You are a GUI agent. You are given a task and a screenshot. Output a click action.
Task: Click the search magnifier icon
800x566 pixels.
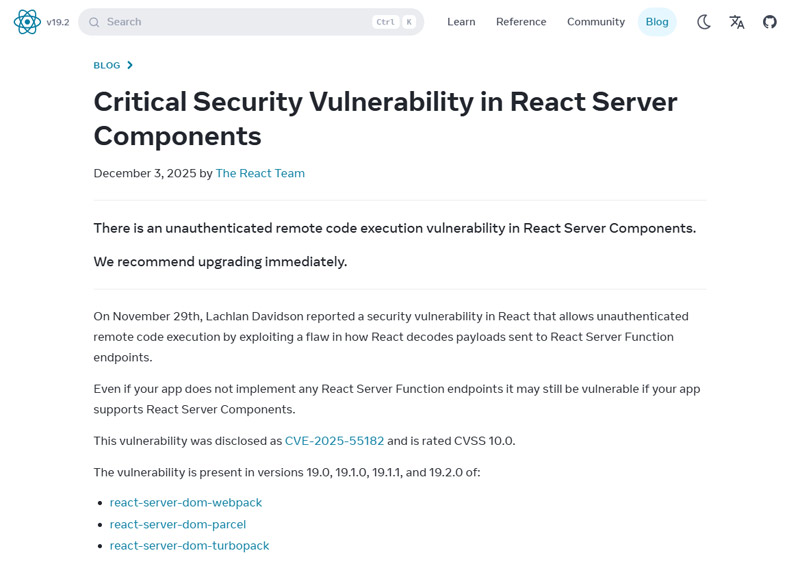[x=94, y=22]
